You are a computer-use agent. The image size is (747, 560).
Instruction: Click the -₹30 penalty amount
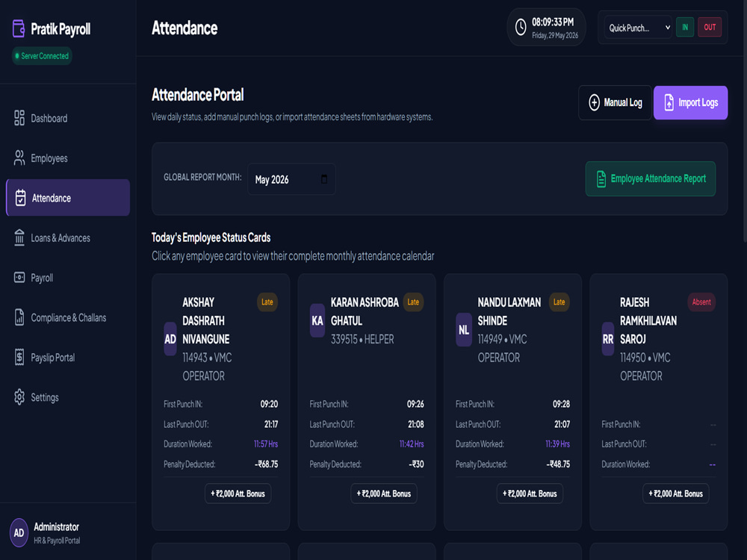[416, 464]
